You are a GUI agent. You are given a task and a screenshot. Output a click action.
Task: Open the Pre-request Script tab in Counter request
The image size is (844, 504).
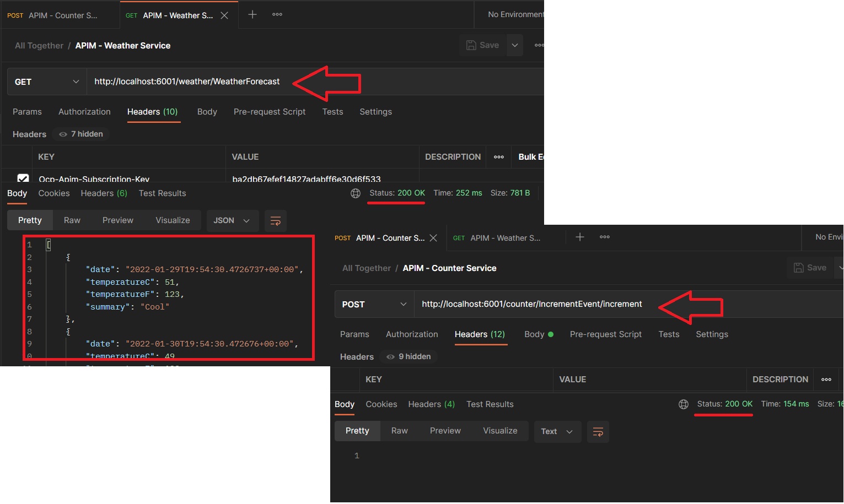click(605, 334)
